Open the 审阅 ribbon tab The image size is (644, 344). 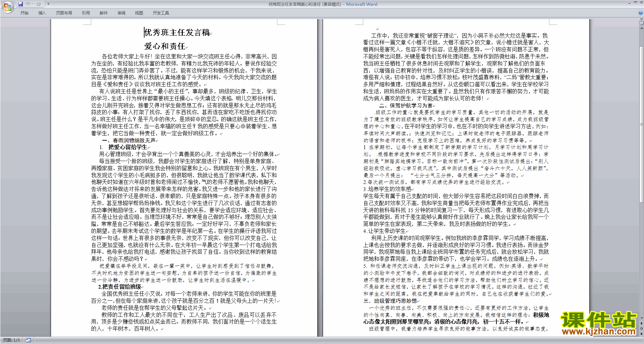click(121, 13)
